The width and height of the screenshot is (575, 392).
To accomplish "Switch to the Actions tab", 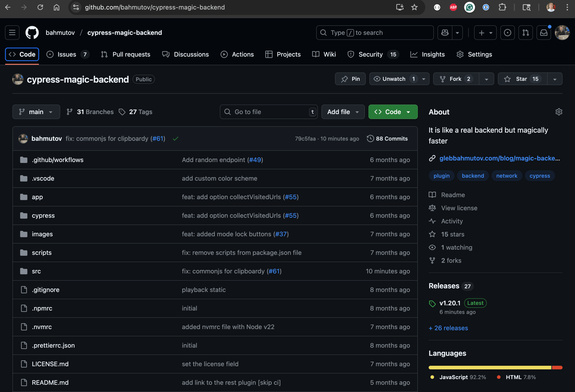I will click(x=237, y=54).
